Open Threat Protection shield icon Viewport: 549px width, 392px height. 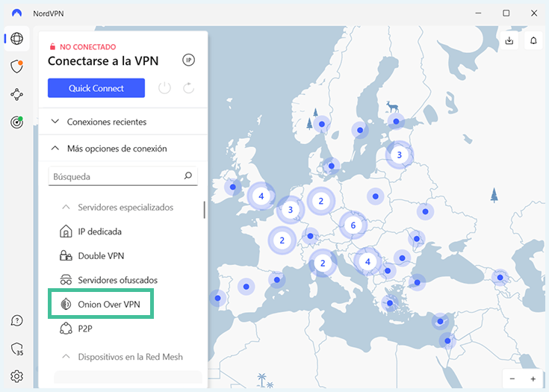16,66
